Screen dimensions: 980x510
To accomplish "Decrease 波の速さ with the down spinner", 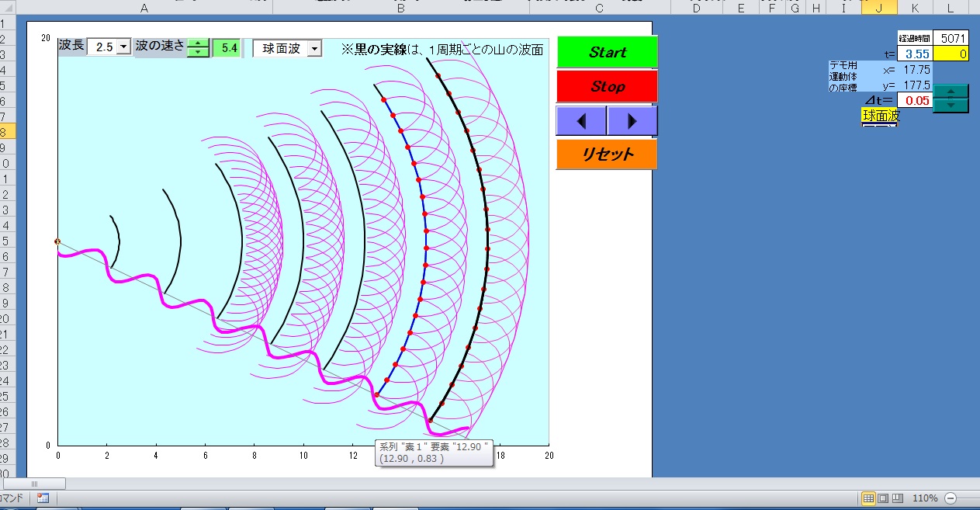I will tap(199, 52).
